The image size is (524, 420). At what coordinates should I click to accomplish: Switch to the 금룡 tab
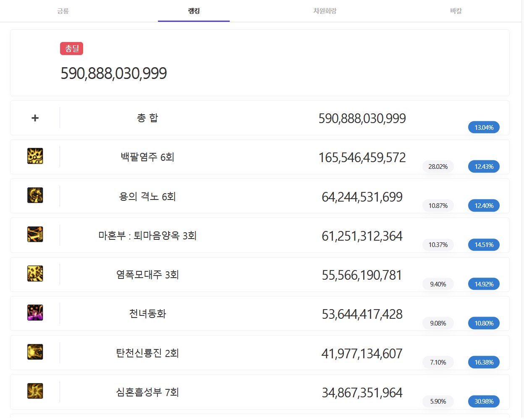tap(63, 11)
